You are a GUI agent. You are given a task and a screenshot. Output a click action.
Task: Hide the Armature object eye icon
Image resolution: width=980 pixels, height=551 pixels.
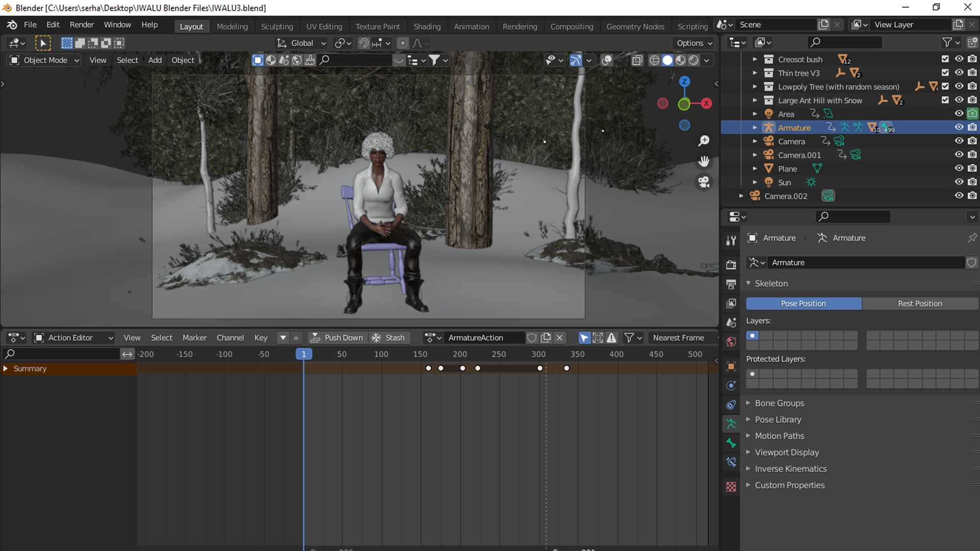point(959,128)
